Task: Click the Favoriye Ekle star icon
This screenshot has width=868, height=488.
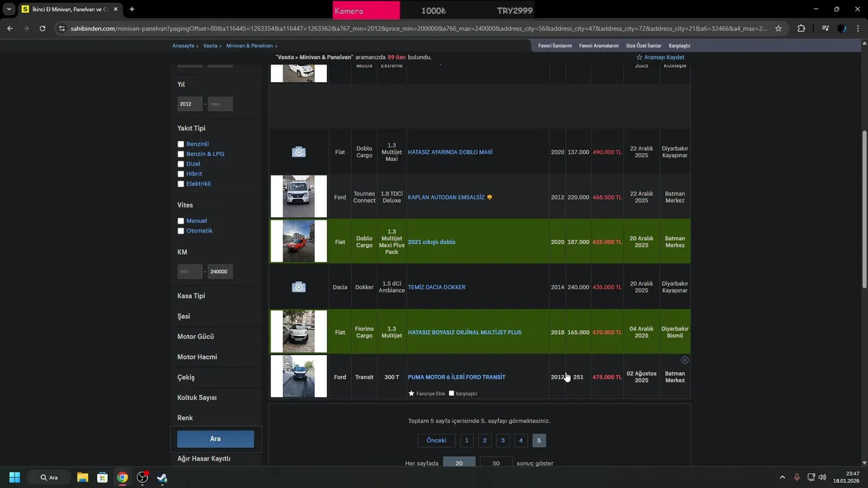Action: [x=411, y=393]
